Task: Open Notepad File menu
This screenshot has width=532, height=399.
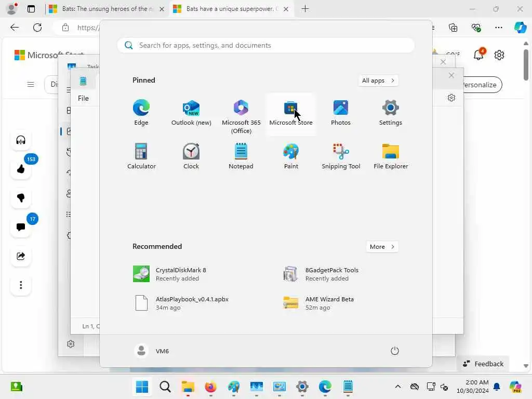Action: [83, 98]
